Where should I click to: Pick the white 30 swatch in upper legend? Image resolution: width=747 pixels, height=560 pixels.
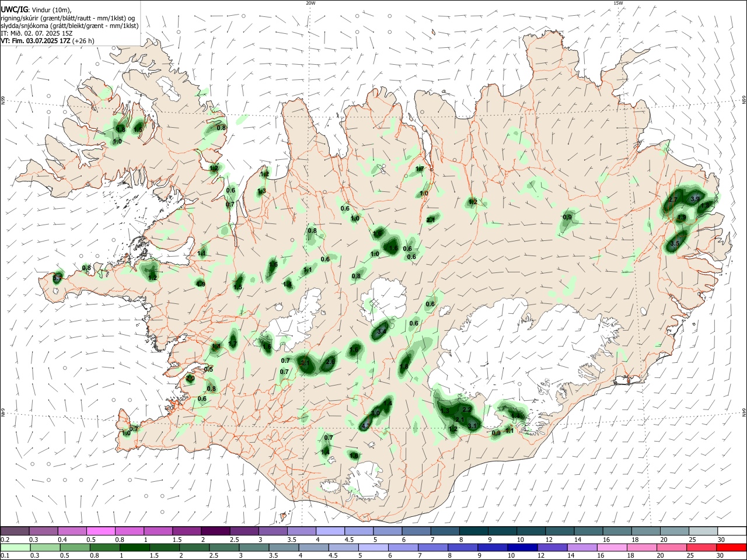coord(732,531)
